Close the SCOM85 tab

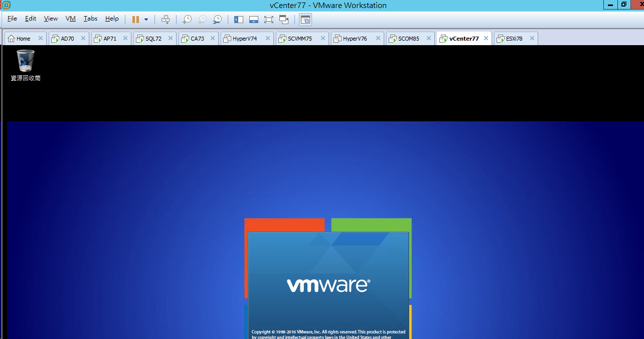[429, 39]
